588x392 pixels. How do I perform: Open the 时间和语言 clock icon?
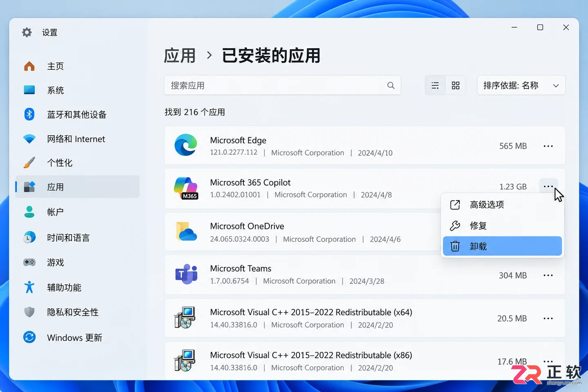pos(29,237)
